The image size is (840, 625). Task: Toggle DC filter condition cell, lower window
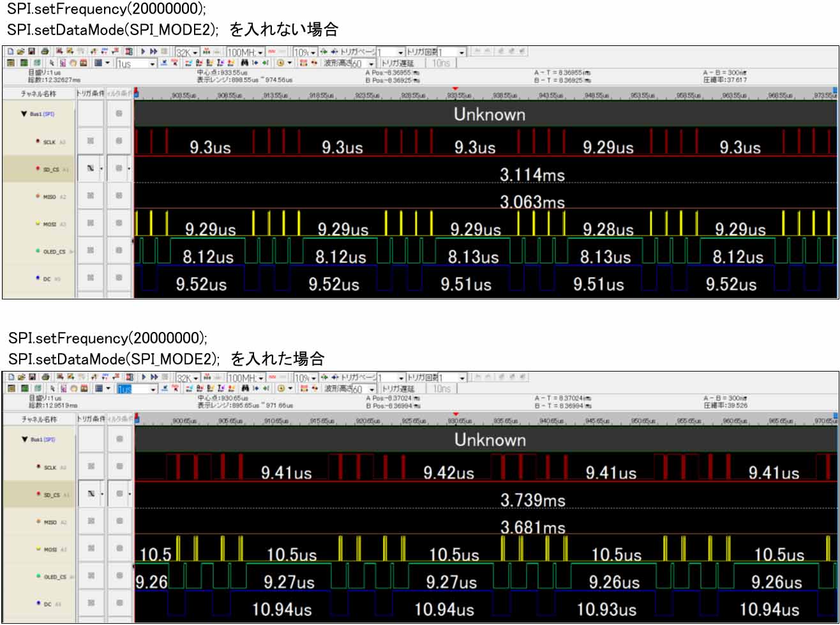[x=119, y=603]
